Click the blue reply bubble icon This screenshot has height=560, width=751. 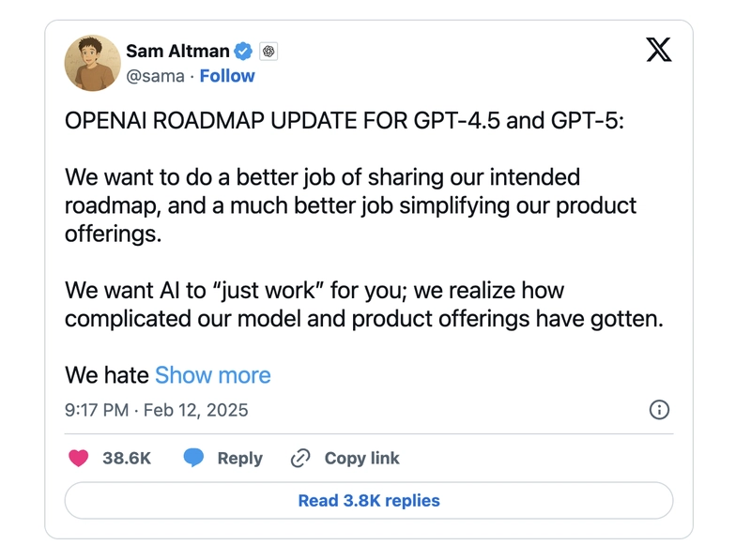pos(193,458)
